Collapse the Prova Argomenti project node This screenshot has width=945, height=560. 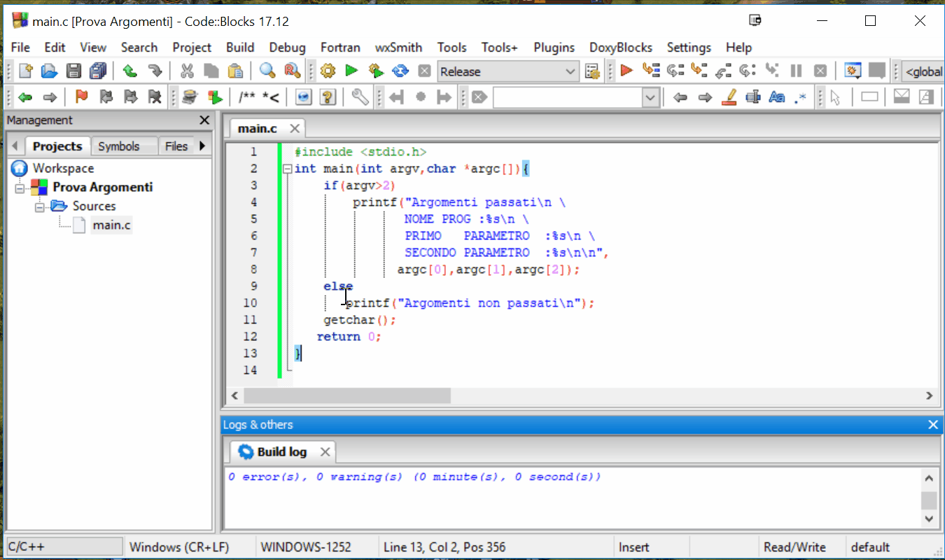click(x=20, y=188)
